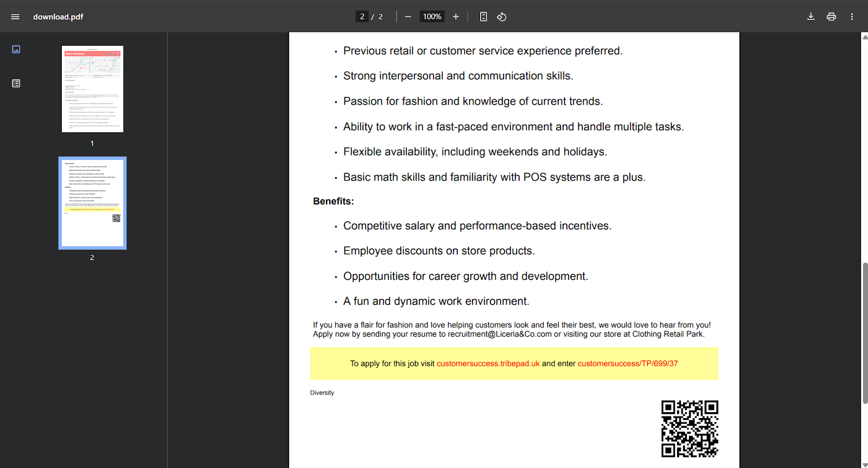Click the 'Ability to work in a fast-paced' line

(514, 127)
